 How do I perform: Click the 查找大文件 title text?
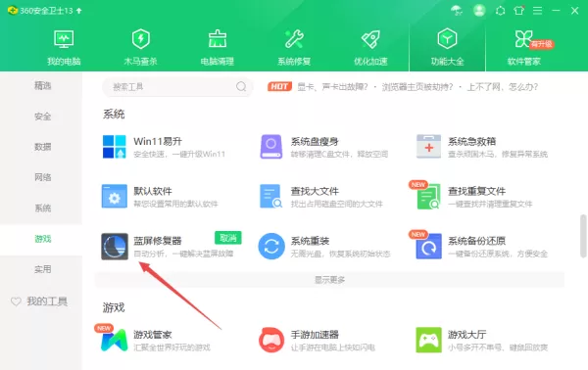[x=315, y=191]
